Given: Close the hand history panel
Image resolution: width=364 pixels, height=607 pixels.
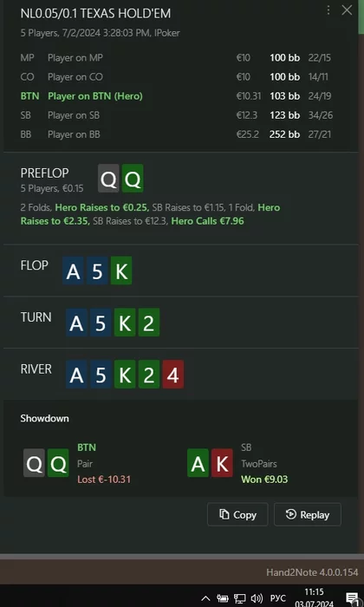Looking at the screenshot, I should click(x=347, y=10).
